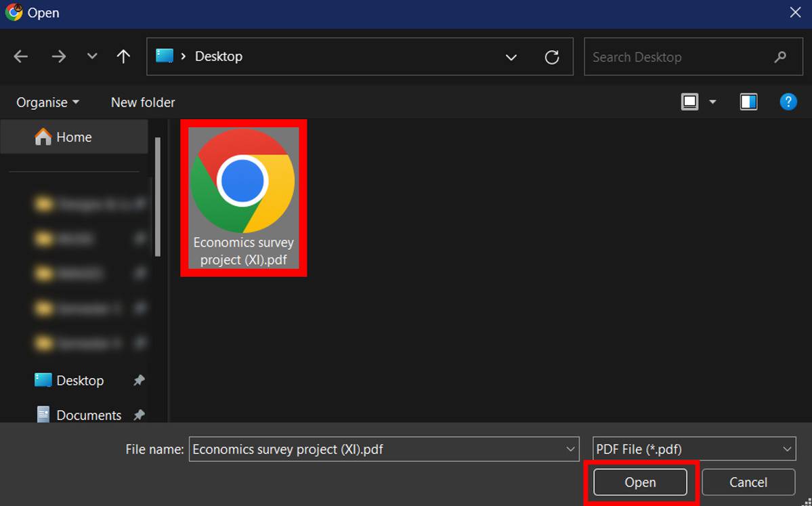
Task: Select Economics survey project (XI).pdf file
Action: click(x=243, y=198)
